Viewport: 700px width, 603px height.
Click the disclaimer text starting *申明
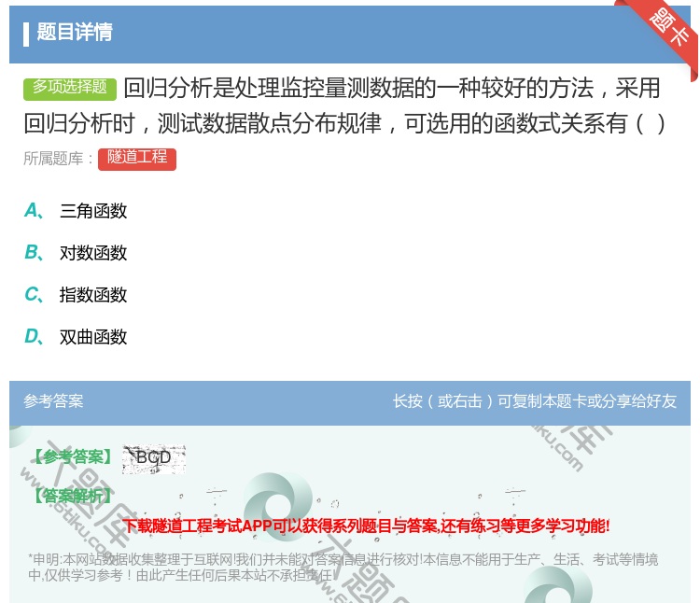(343, 568)
